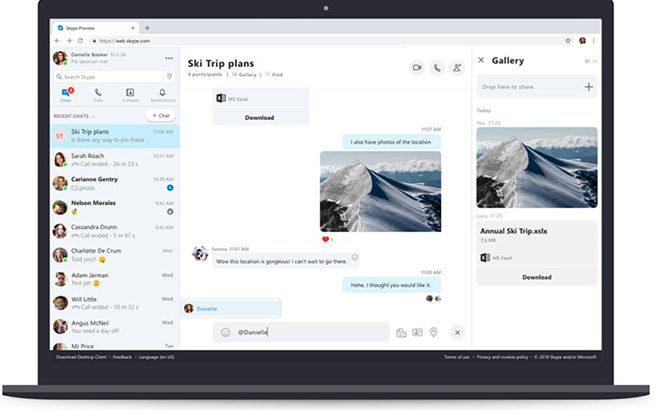Go to the Contacts tab
Screen dimensions: 660x410
click(x=130, y=96)
